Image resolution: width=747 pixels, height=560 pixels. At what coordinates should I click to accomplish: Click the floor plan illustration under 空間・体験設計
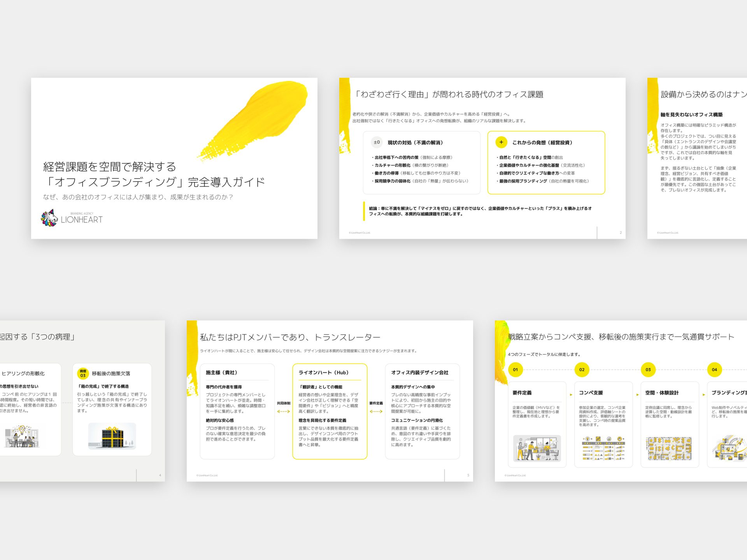[x=669, y=448]
